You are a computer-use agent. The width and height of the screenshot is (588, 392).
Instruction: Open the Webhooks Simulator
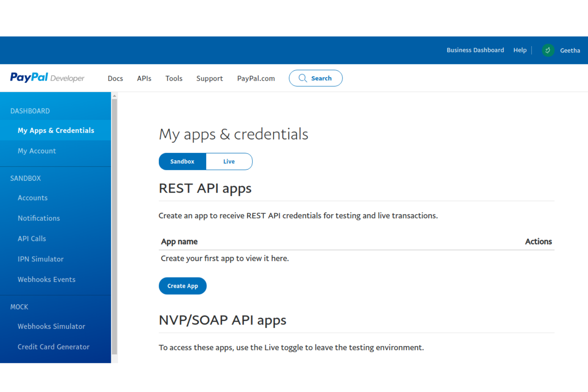click(x=51, y=326)
